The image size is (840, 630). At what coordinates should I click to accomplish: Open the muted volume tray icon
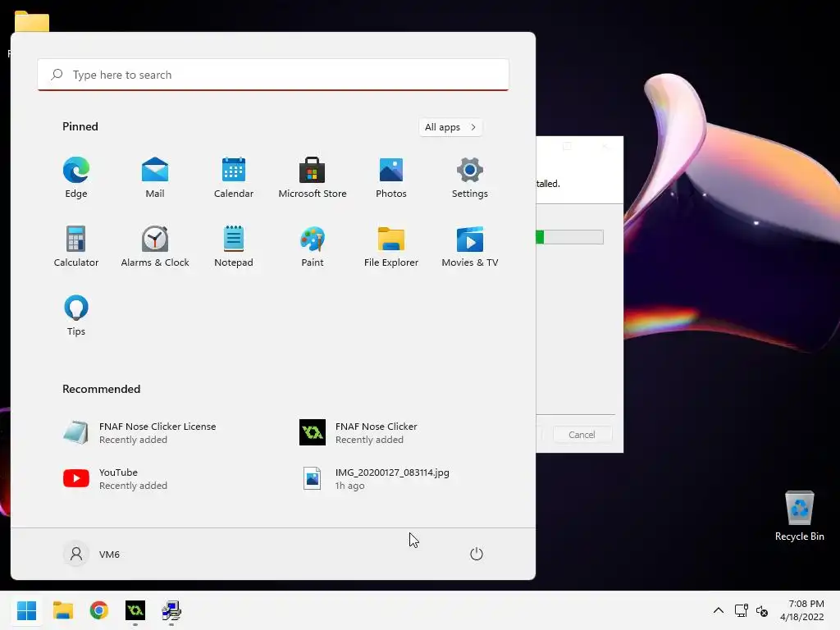click(x=762, y=610)
